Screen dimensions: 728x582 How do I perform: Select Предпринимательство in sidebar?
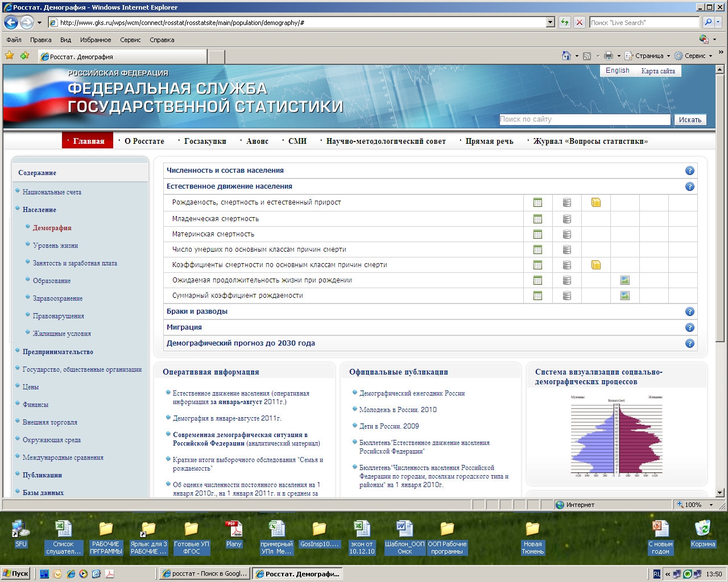click(x=58, y=352)
